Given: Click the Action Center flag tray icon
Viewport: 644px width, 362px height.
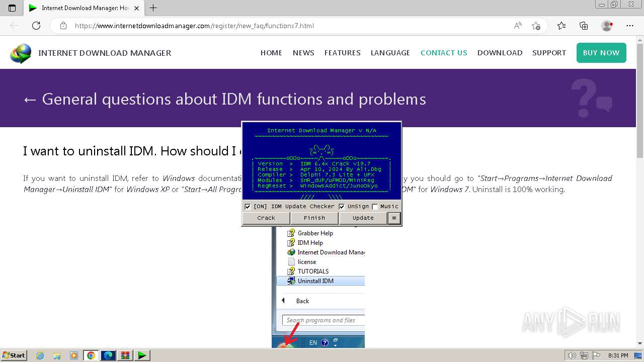Looking at the screenshot, I should (596, 355).
